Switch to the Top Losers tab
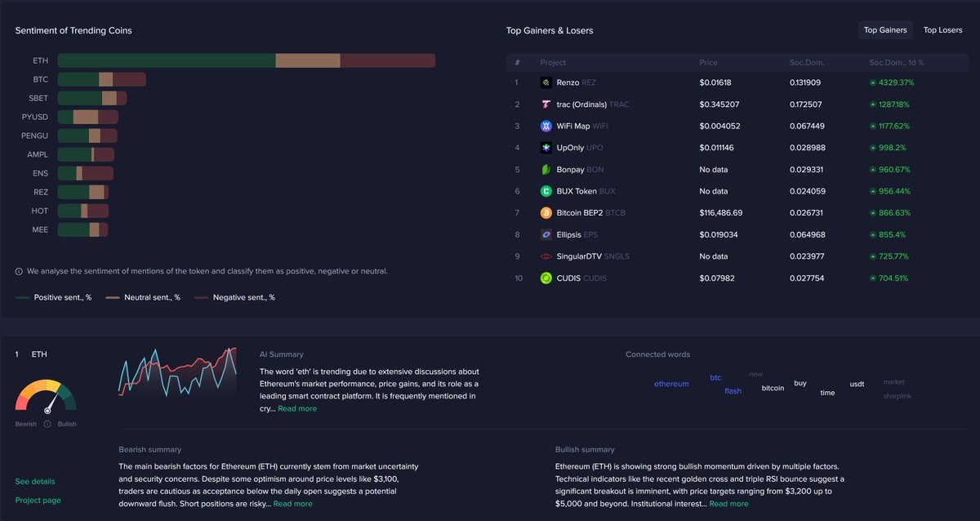The height and width of the screenshot is (521, 980). click(x=942, y=30)
